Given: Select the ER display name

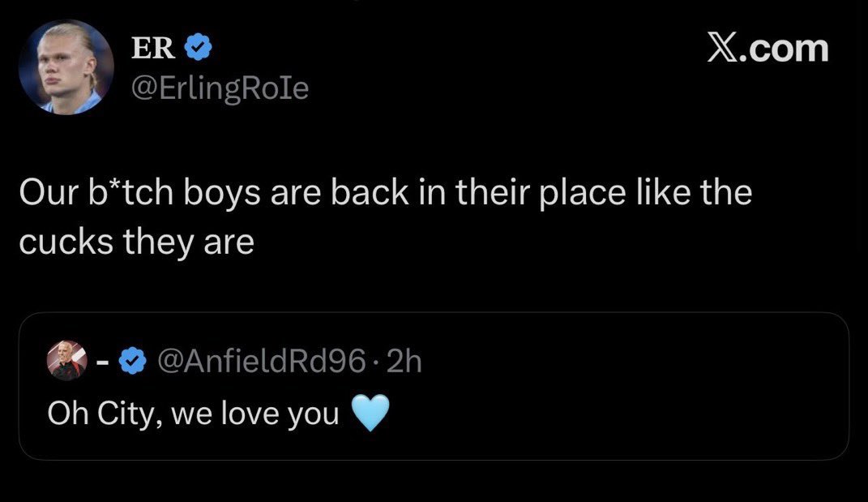Looking at the screenshot, I should pyautogui.click(x=153, y=48).
